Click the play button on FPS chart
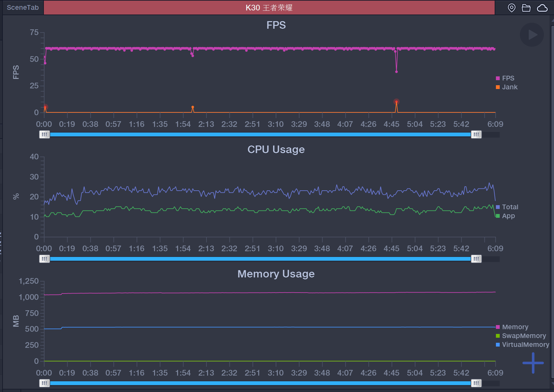 (x=532, y=35)
